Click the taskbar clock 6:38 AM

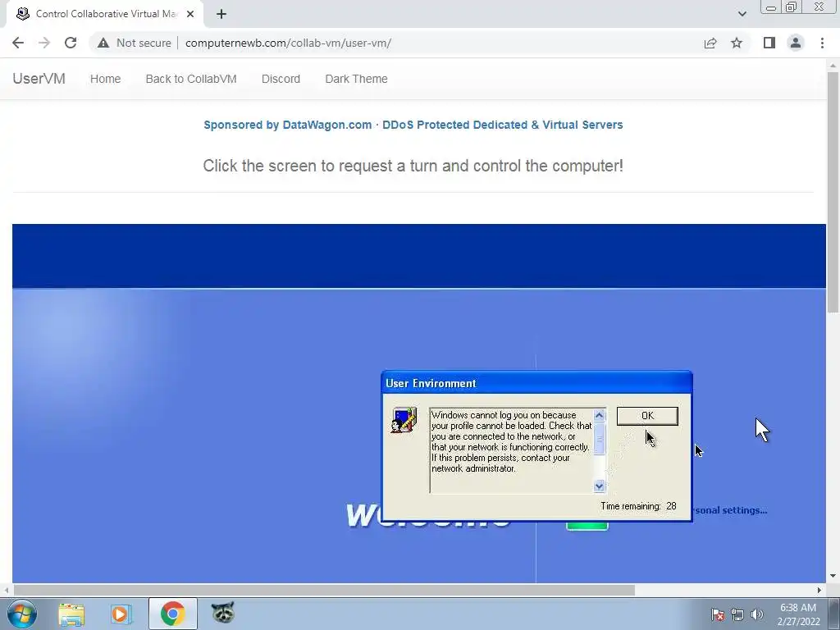click(x=798, y=614)
